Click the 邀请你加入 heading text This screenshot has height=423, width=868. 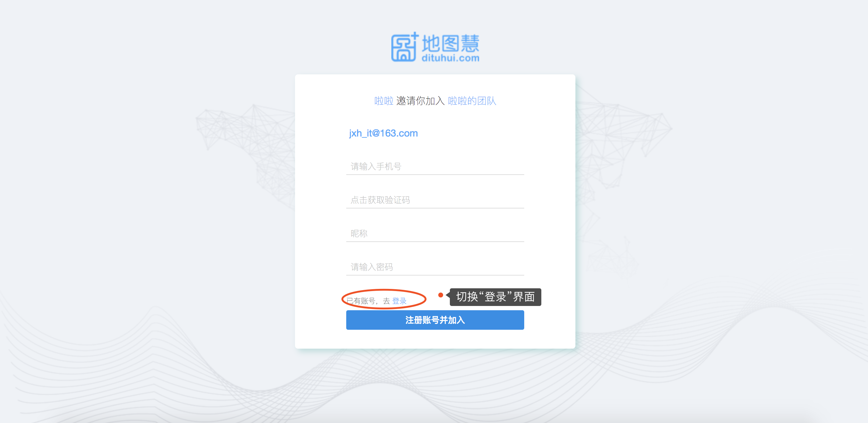tap(421, 101)
